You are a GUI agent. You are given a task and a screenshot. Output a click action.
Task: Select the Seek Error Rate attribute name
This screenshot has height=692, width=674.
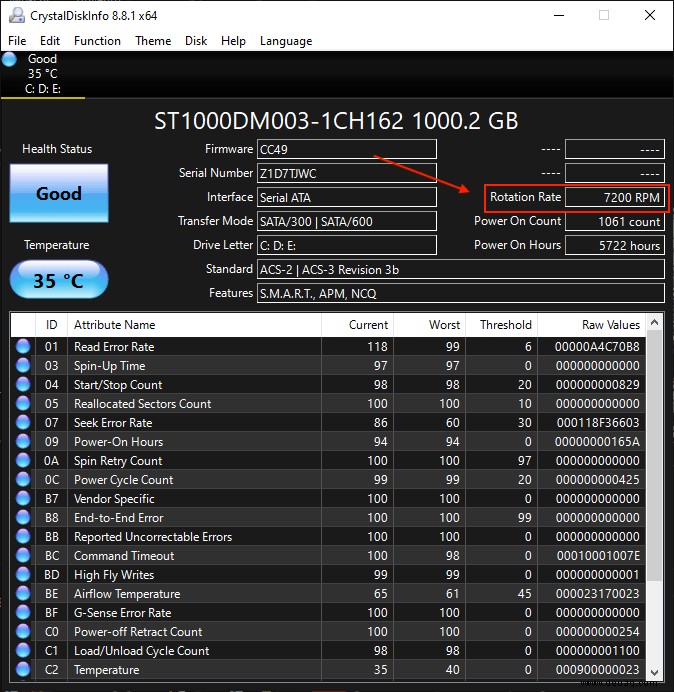pos(113,423)
